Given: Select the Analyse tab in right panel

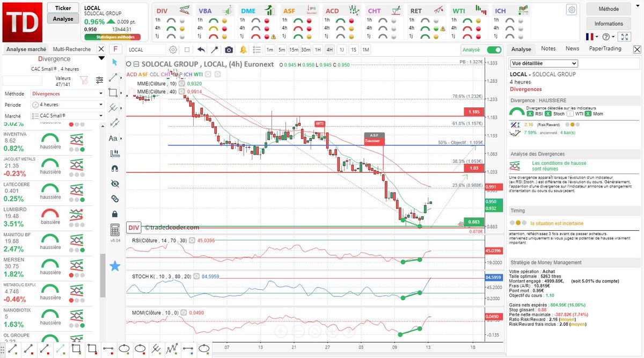Looking at the screenshot, I should point(521,49).
